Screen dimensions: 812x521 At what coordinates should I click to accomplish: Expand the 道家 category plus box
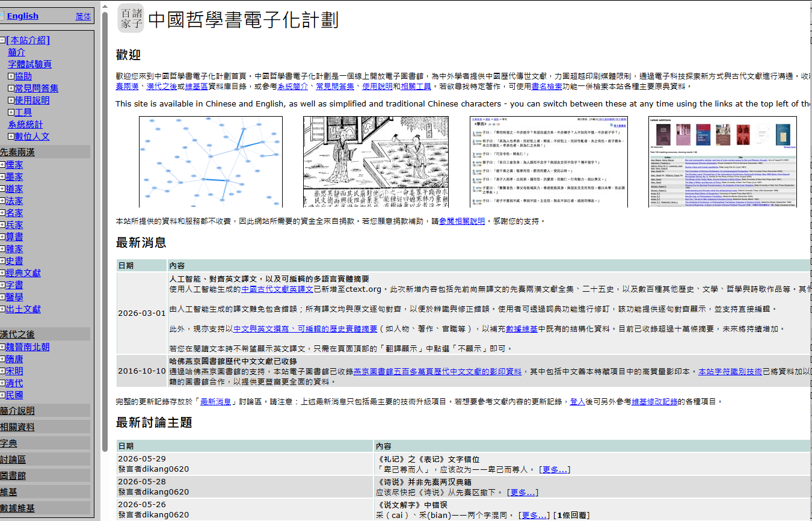pyautogui.click(x=2, y=189)
